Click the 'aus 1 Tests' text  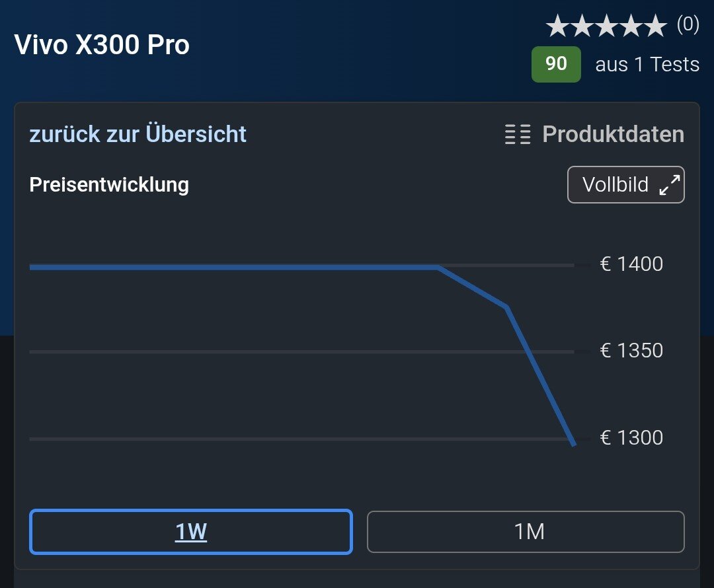pyautogui.click(x=647, y=65)
